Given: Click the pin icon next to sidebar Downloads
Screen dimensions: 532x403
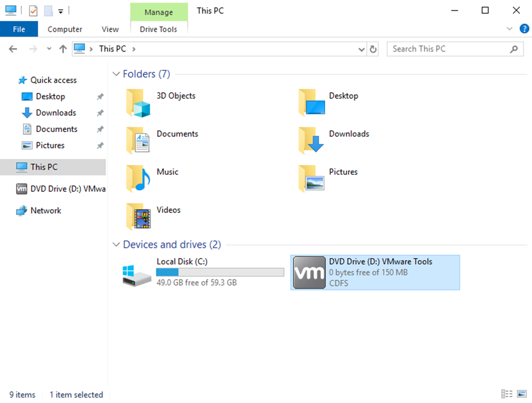Looking at the screenshot, I should 100,112.
